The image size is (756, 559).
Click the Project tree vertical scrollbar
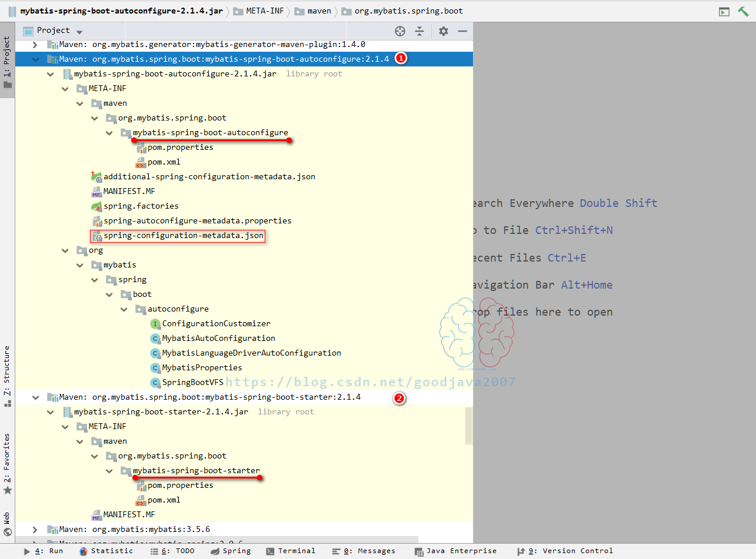[x=469, y=425]
